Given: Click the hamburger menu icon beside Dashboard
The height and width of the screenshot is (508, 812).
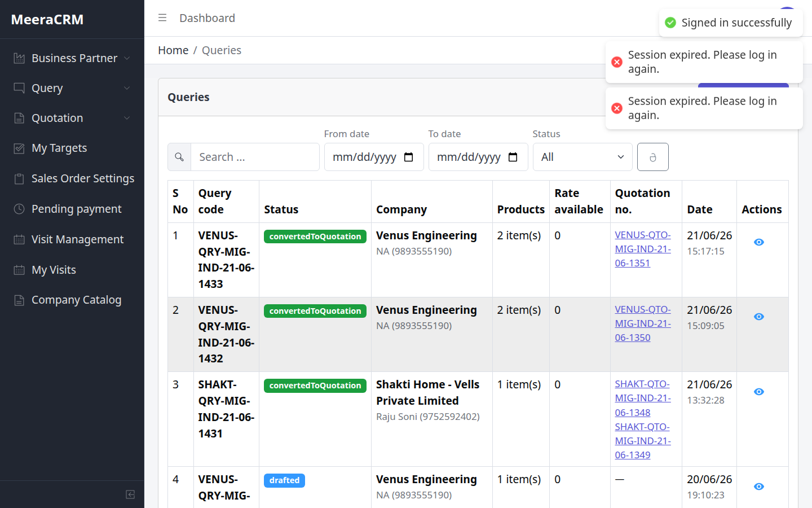Looking at the screenshot, I should tap(162, 18).
